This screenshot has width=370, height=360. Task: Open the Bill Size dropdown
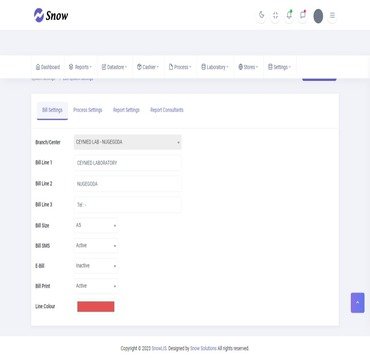tap(96, 225)
